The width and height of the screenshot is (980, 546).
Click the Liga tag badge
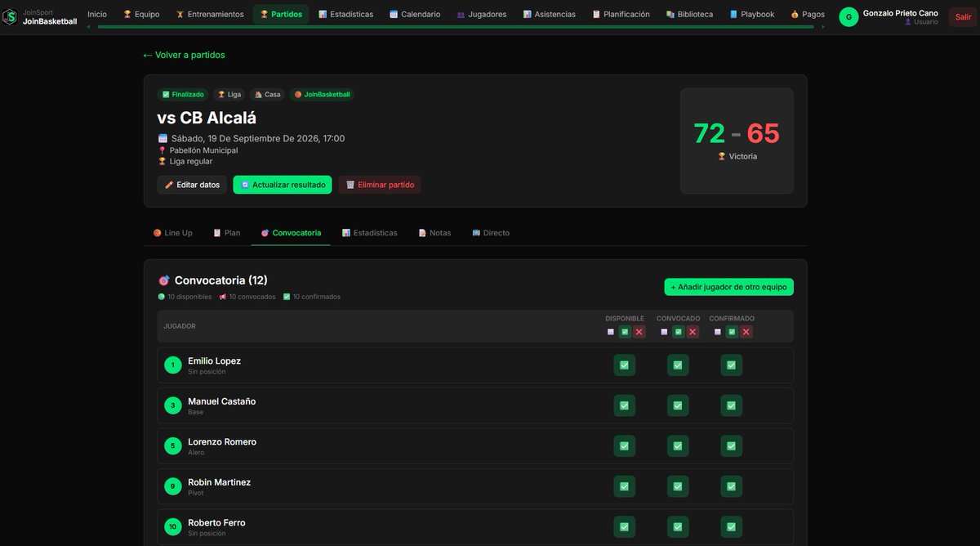point(229,94)
